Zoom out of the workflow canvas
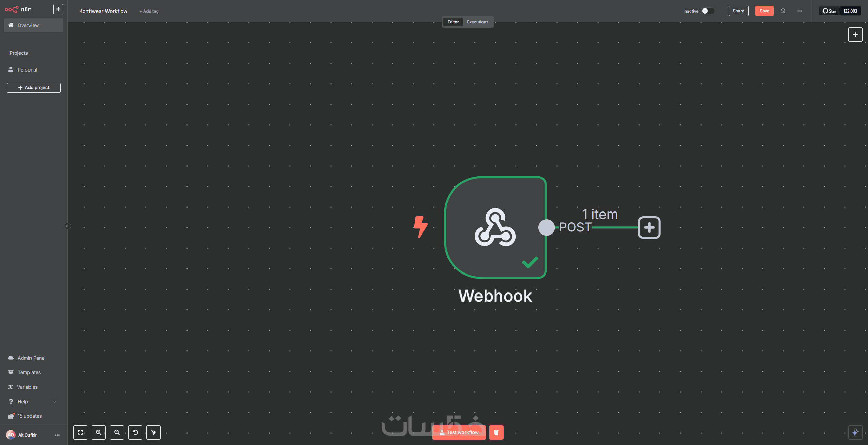The width and height of the screenshot is (868, 445). pyautogui.click(x=117, y=432)
